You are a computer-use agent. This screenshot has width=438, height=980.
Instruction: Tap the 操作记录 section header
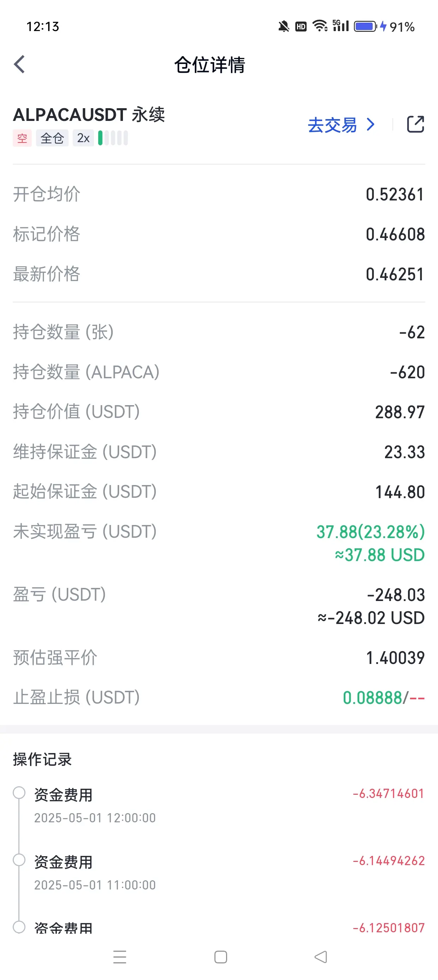pos(42,759)
